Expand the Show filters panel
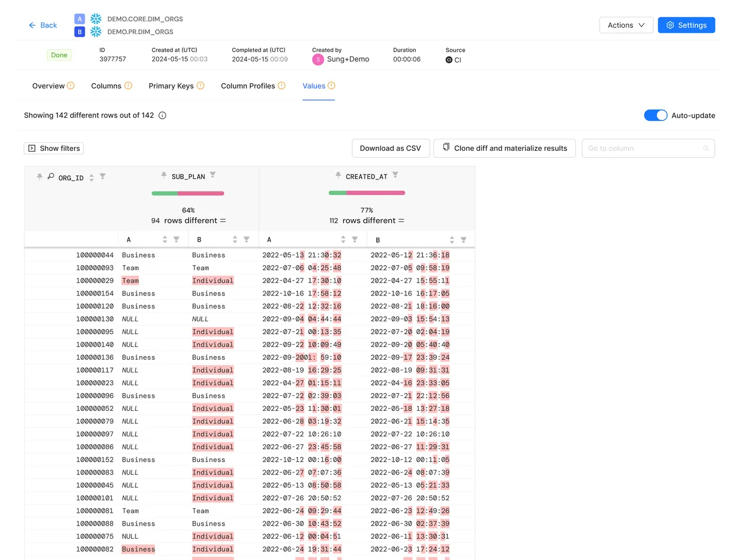 click(54, 148)
